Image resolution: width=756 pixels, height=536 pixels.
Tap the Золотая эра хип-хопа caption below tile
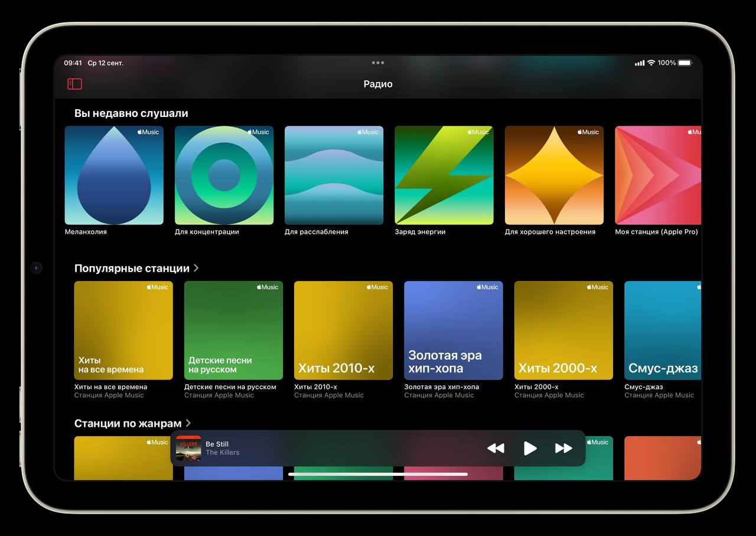coord(442,387)
